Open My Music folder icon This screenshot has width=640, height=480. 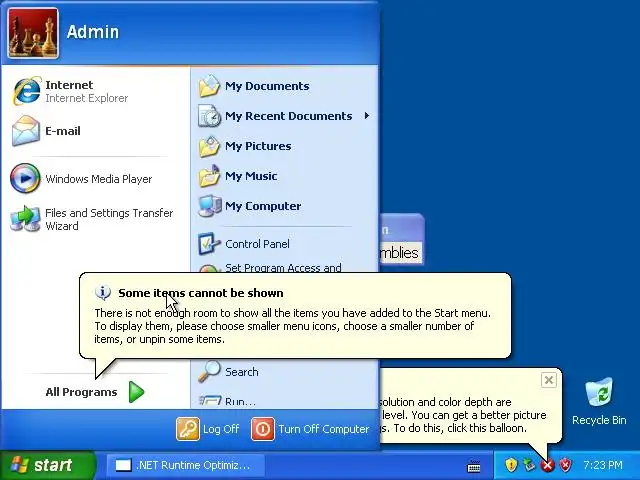click(x=209, y=176)
